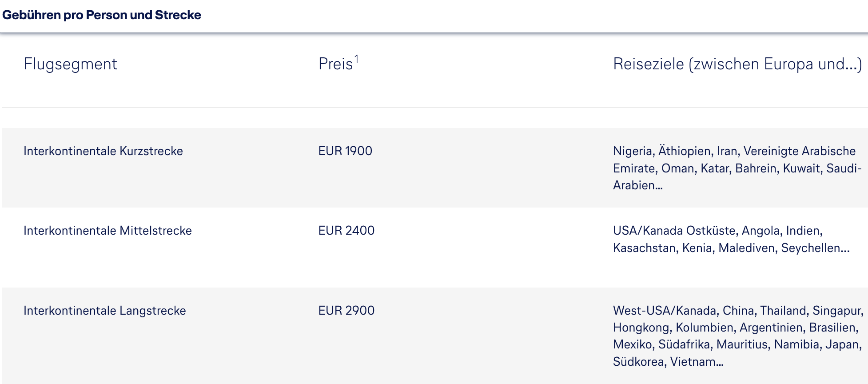Click the USA/Kanada Ostküste destinations text
This screenshot has width=868, height=384.
717,231
